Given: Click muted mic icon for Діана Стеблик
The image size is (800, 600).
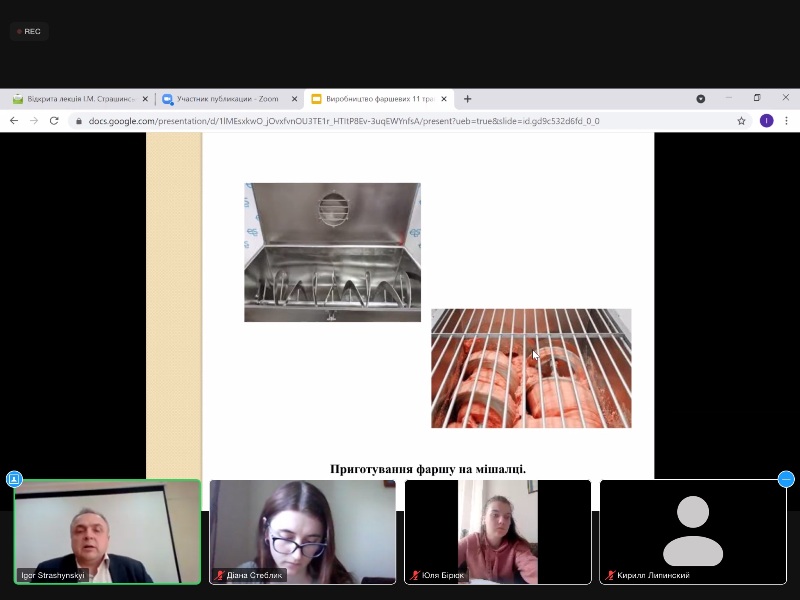Looking at the screenshot, I should coord(220,575).
